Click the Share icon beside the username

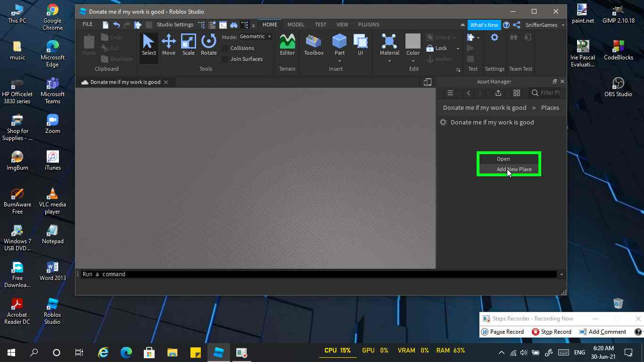517,25
